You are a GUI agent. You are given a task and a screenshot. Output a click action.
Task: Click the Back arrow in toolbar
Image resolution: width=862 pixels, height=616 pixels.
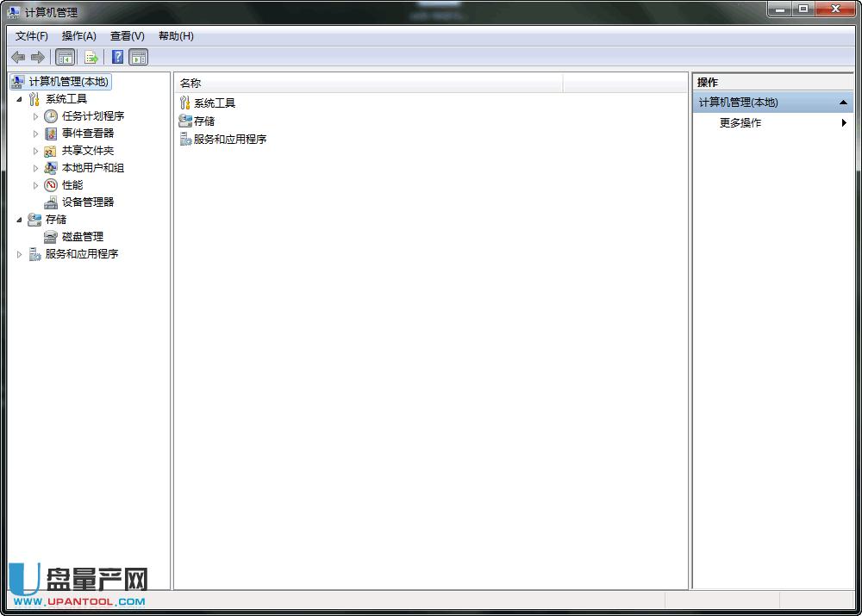(x=18, y=58)
